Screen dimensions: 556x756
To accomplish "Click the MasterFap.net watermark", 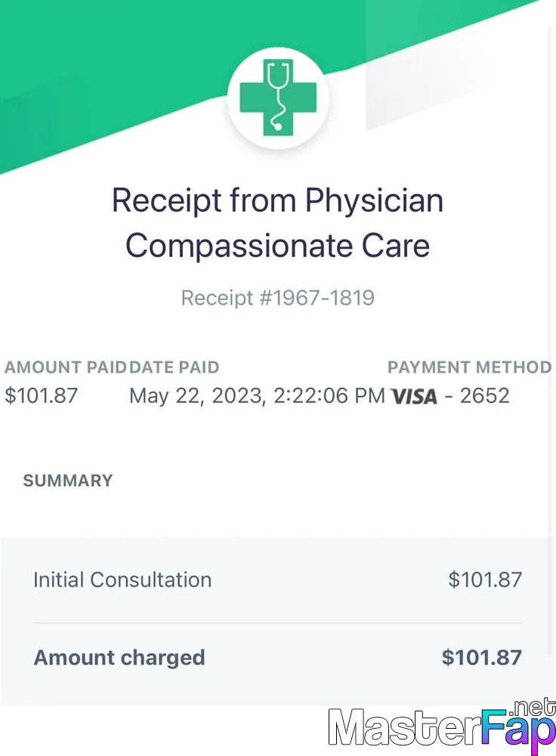I will tap(442, 726).
